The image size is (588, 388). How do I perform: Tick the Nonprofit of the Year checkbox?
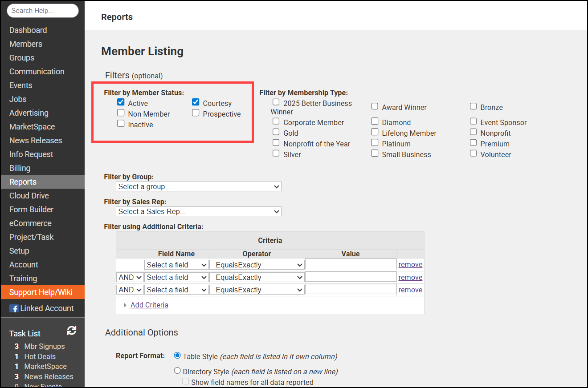click(x=276, y=143)
